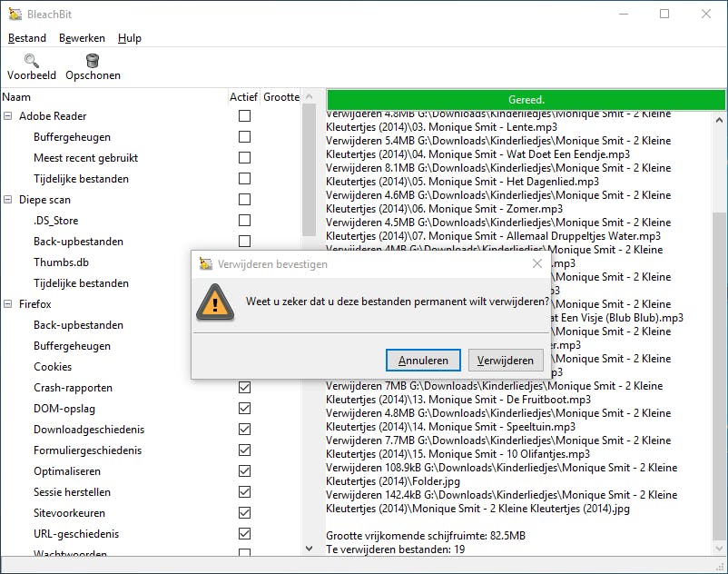Click the Naam column header
Viewport: 728px width, 574px height.
(113, 97)
